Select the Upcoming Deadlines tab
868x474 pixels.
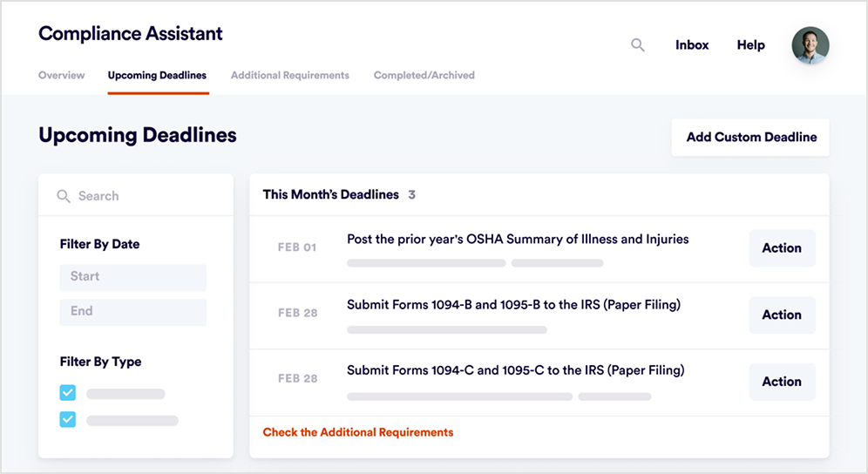click(157, 75)
